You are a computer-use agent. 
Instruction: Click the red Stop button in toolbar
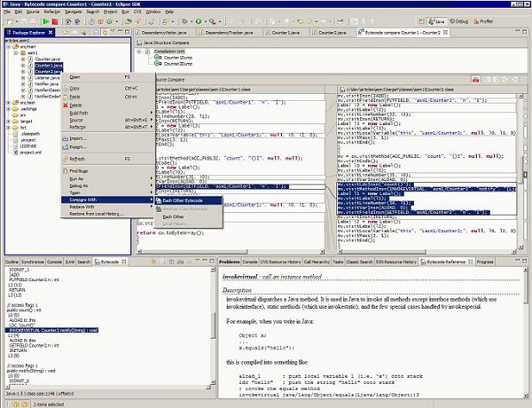(54, 22)
